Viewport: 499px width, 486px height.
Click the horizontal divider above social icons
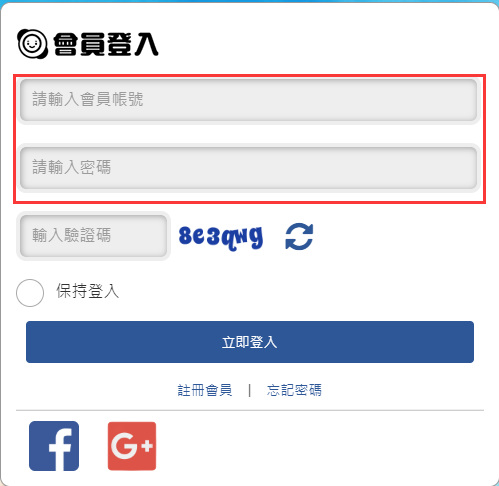(250, 410)
